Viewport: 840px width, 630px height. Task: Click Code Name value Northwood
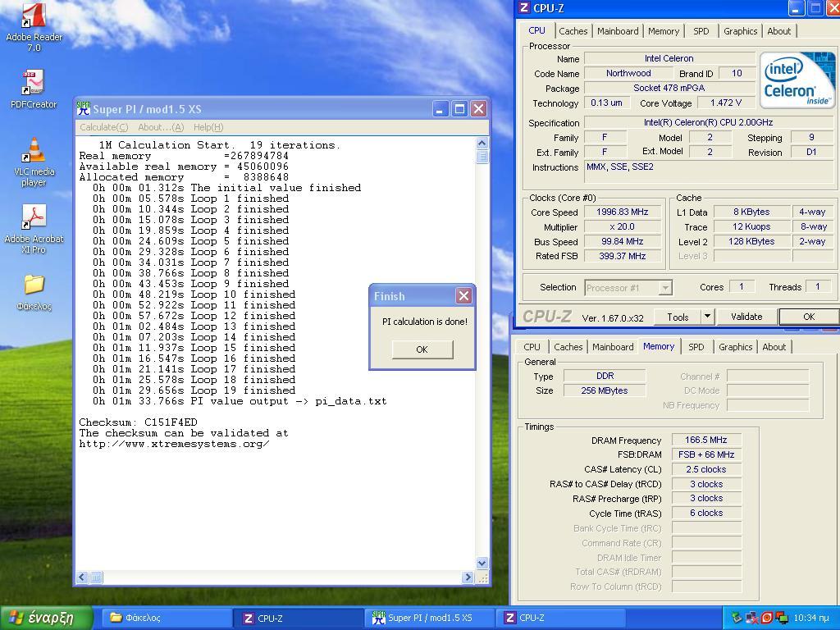click(x=628, y=73)
